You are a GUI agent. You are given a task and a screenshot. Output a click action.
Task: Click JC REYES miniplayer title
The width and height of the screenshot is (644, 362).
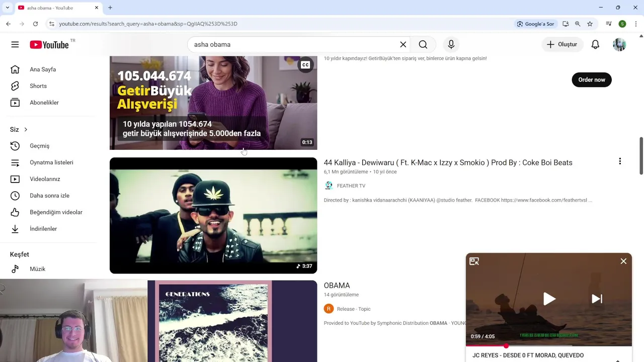[x=528, y=355]
